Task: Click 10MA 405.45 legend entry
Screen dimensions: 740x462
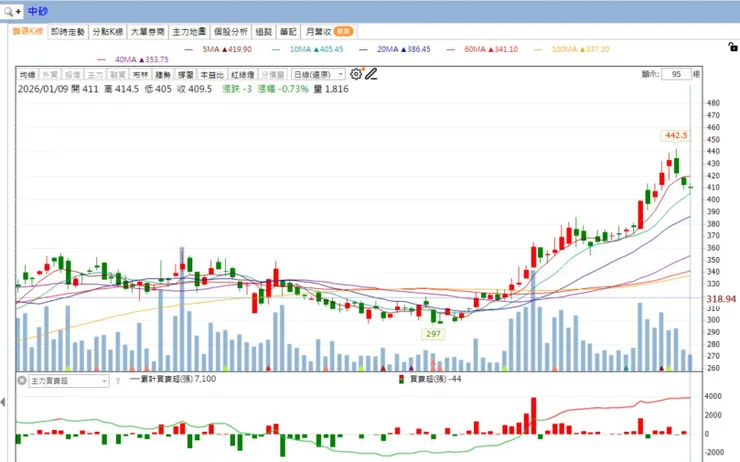Action: click(x=308, y=49)
